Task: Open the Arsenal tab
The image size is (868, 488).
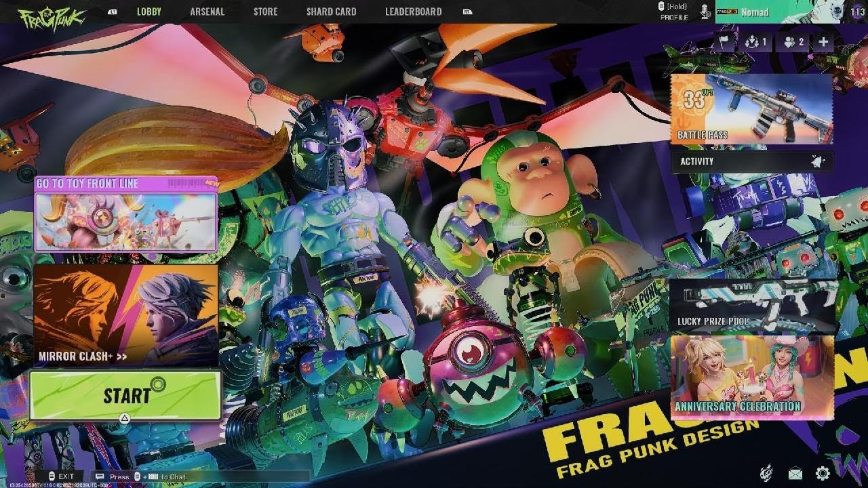Action: click(x=208, y=12)
